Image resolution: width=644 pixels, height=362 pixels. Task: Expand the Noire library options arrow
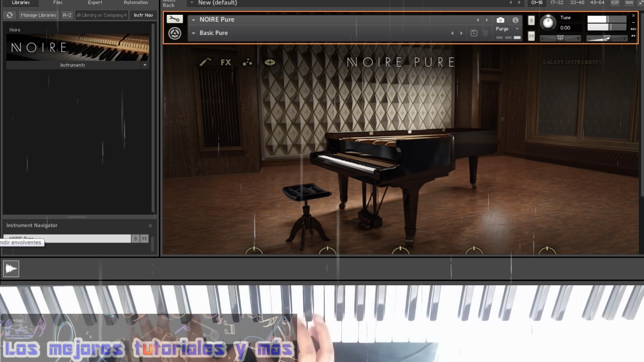(145, 65)
